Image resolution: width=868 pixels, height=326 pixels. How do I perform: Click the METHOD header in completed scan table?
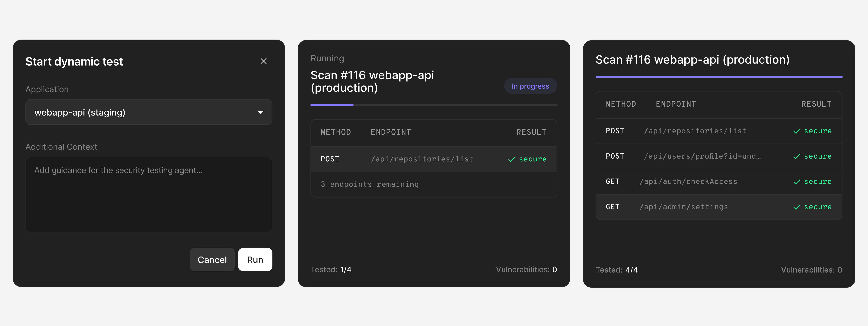[621, 104]
